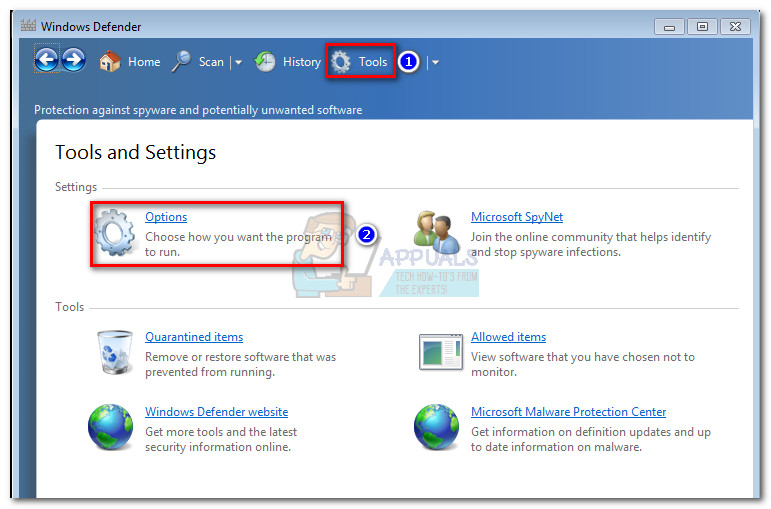Open the Quarantined items link
This screenshot has height=509, width=771.
coord(194,337)
